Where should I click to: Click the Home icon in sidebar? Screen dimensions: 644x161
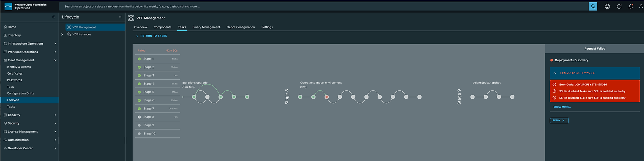[x=5, y=27]
